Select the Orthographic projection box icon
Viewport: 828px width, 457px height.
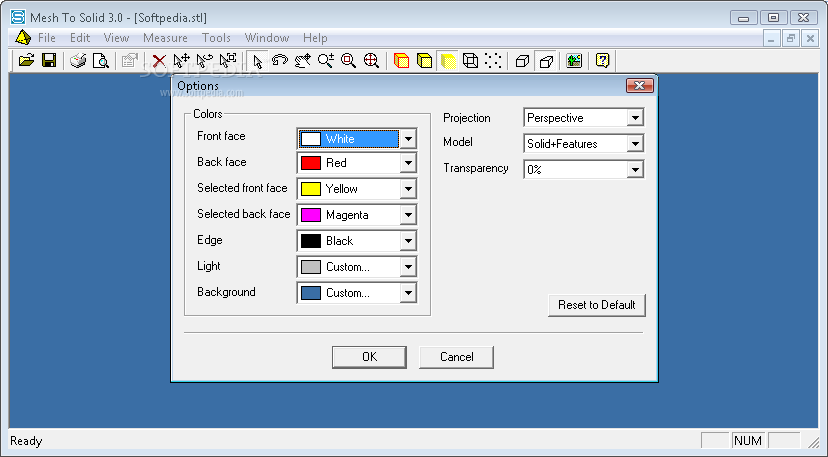[x=522, y=61]
